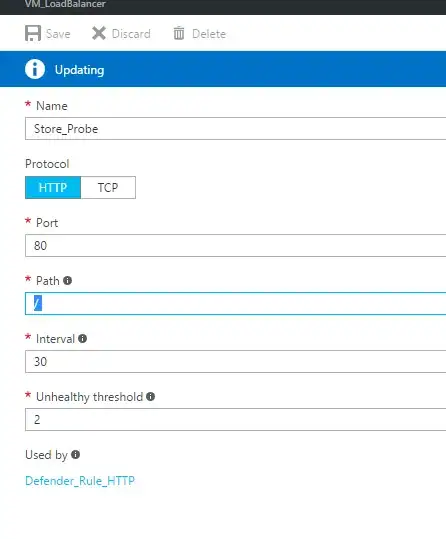This screenshot has height=539, width=446.
Task: Click the Unhealthy threshold label
Action: [x=89, y=397]
